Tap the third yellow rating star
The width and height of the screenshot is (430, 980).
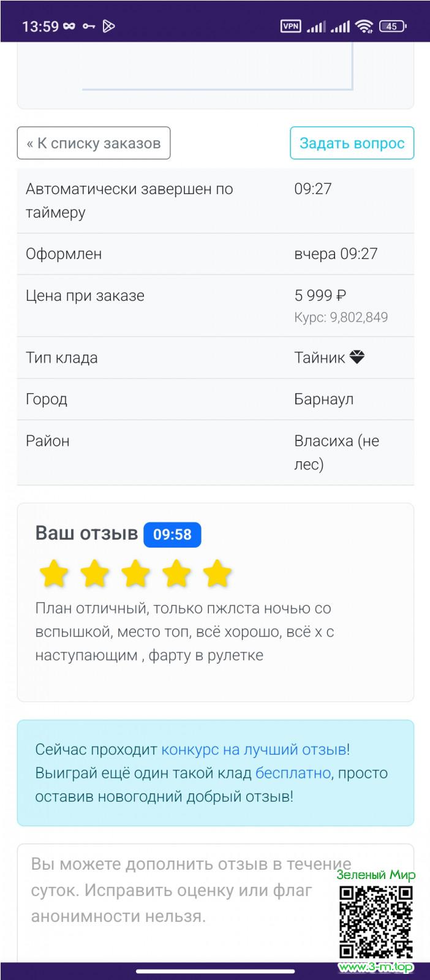click(135, 575)
